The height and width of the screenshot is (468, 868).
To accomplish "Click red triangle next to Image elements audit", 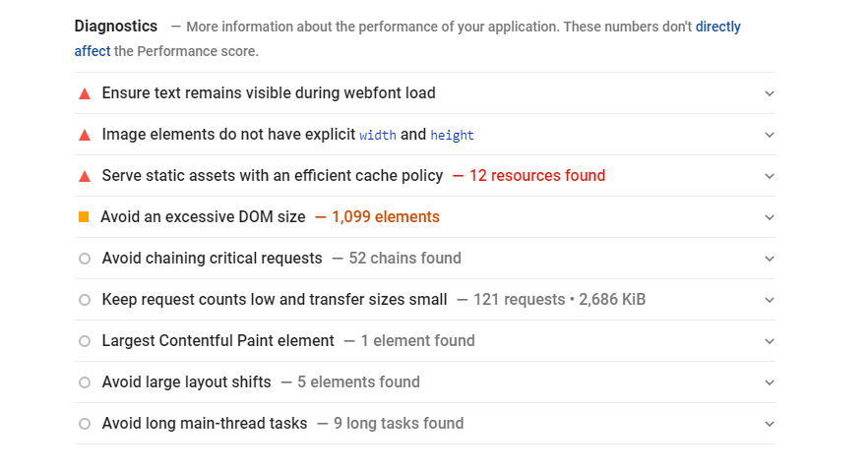I will point(85,135).
